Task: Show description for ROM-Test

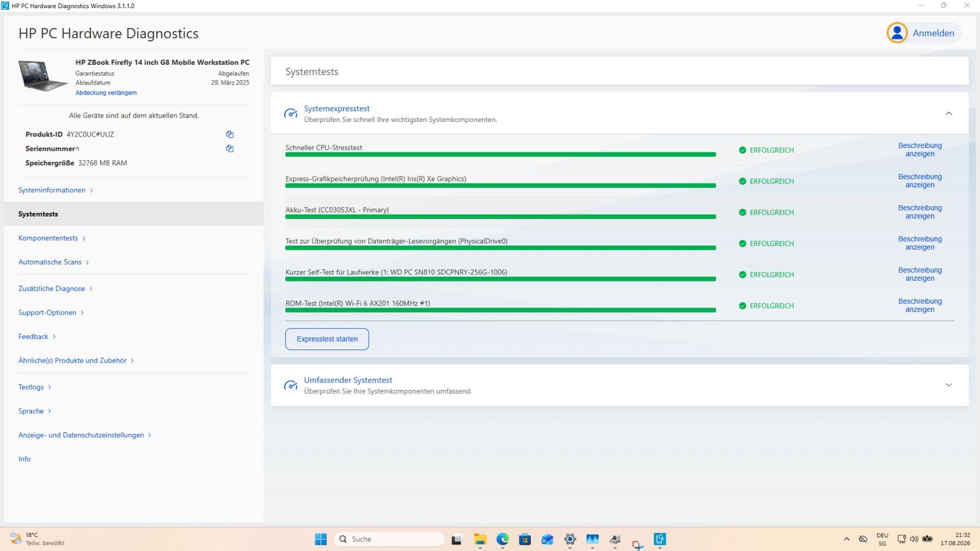Action: [920, 305]
